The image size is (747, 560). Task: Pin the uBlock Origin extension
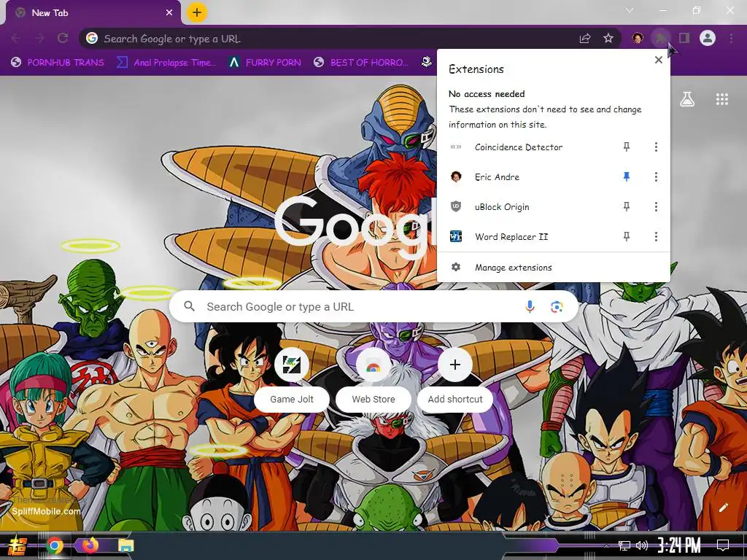627,206
